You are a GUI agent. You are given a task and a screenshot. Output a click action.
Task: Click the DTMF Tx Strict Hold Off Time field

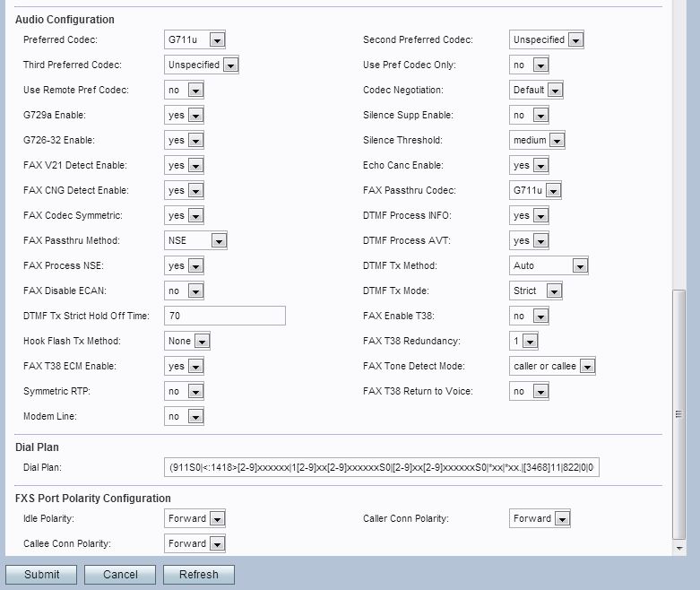[x=225, y=316]
